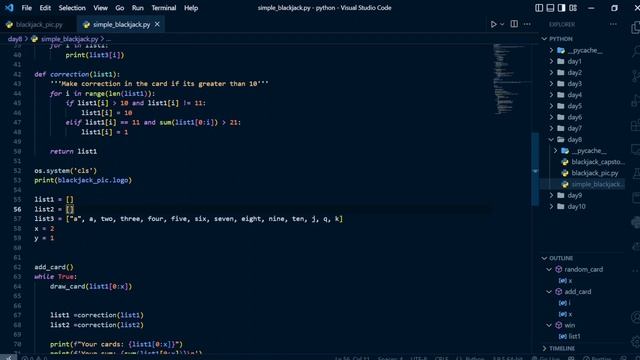This screenshot has width=640, height=360.
Task: Click the day1 folder icon
Action: point(561,61)
